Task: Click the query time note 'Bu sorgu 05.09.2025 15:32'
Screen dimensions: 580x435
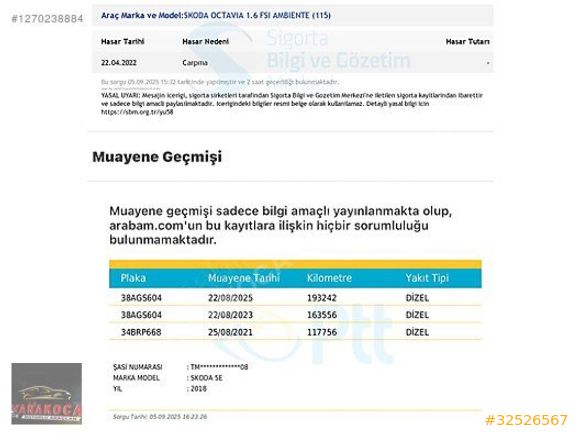Action: 220,82
